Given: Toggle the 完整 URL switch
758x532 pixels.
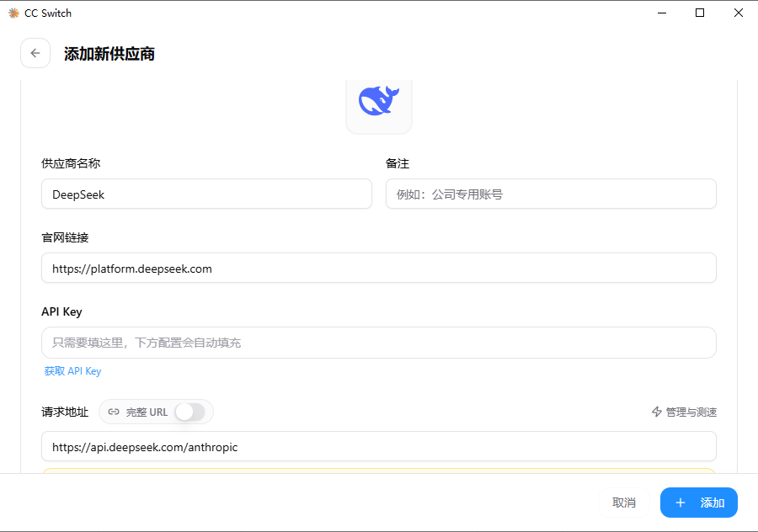Looking at the screenshot, I should pyautogui.click(x=190, y=412).
